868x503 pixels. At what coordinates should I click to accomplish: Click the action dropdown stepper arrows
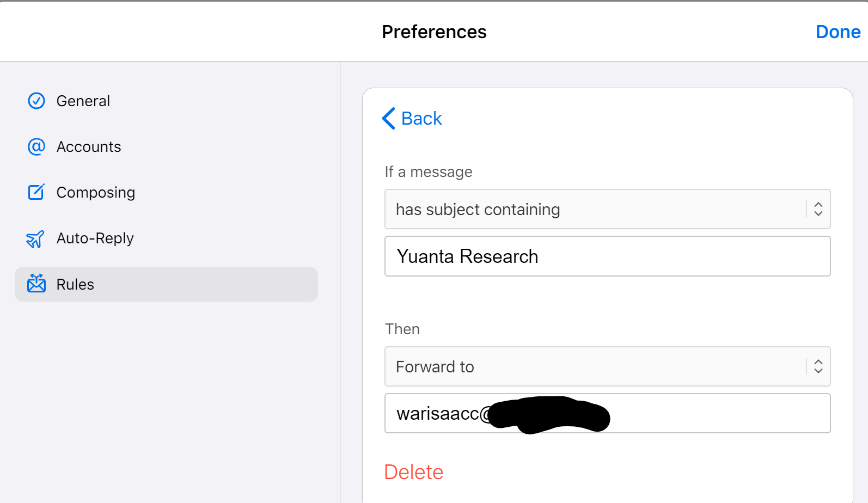(818, 366)
